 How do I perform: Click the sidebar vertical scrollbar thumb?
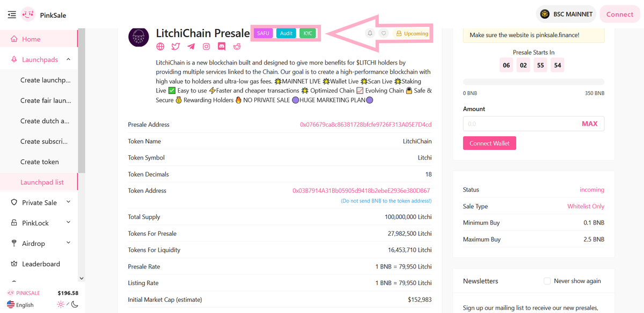(x=82, y=101)
